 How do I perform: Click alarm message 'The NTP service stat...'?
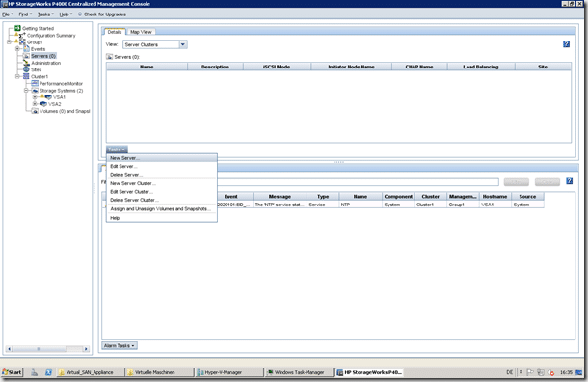[x=280, y=205]
